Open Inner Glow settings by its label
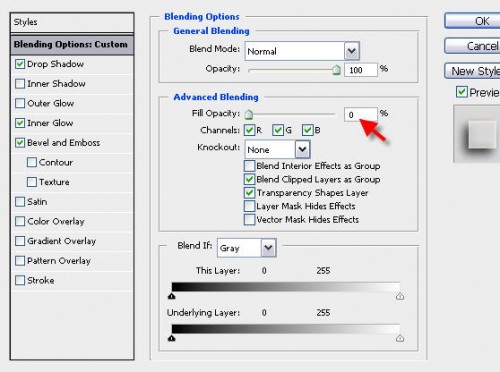 pyautogui.click(x=50, y=123)
